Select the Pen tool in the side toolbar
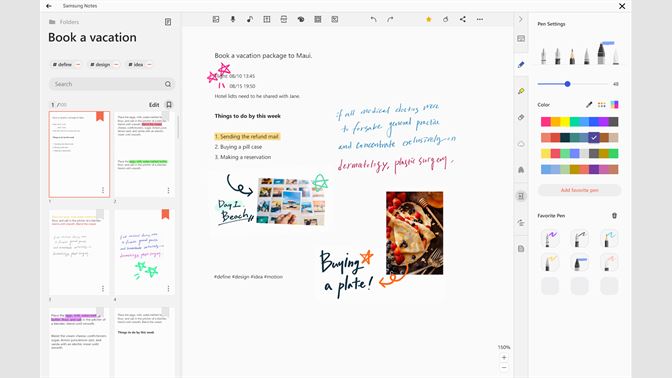The image size is (672, 378). coord(521,65)
